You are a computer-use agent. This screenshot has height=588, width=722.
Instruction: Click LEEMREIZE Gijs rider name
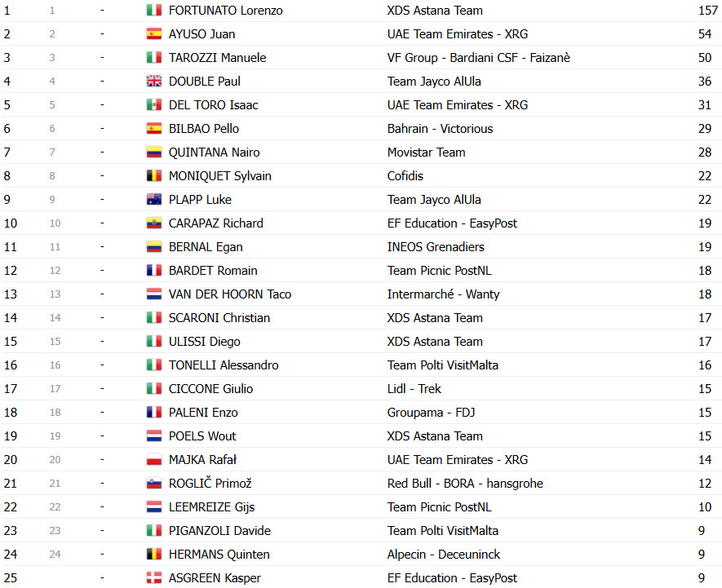[x=211, y=507]
